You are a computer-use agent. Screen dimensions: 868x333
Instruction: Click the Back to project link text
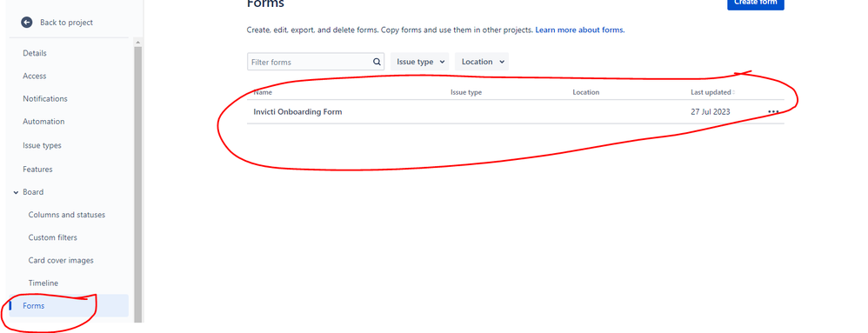66,23
